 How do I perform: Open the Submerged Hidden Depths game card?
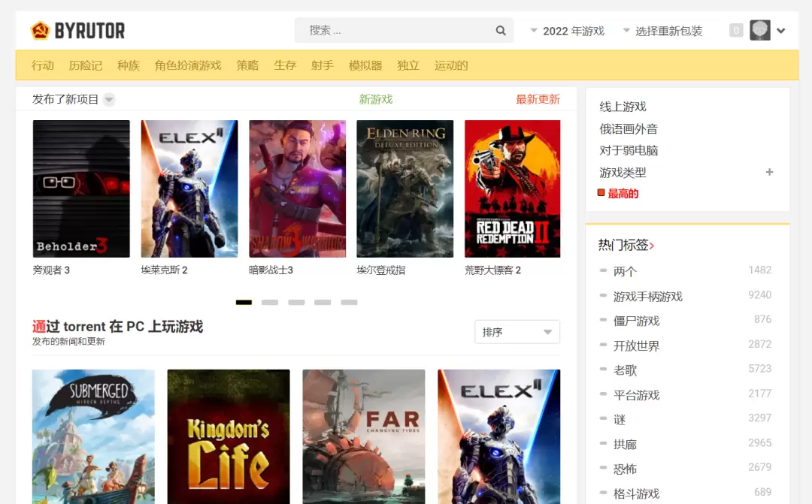[x=93, y=436]
